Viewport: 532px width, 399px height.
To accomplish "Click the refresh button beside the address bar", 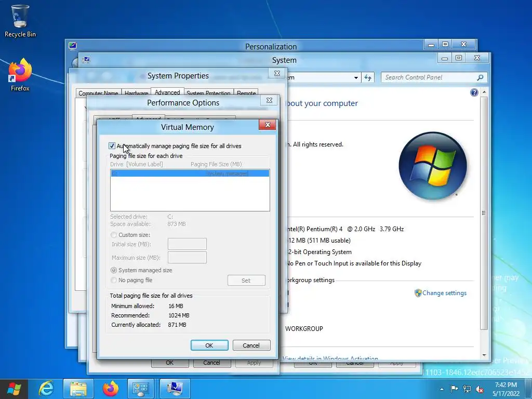I will coord(368,78).
